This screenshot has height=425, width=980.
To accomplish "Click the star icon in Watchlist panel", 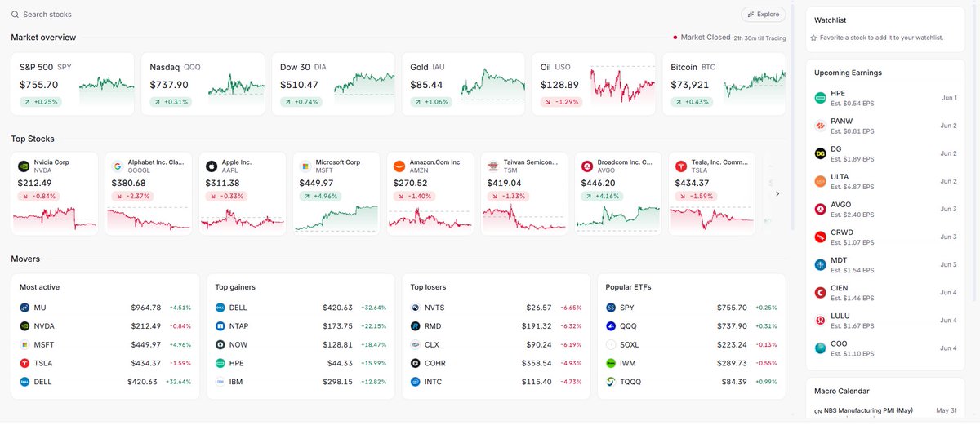I will tap(813, 38).
